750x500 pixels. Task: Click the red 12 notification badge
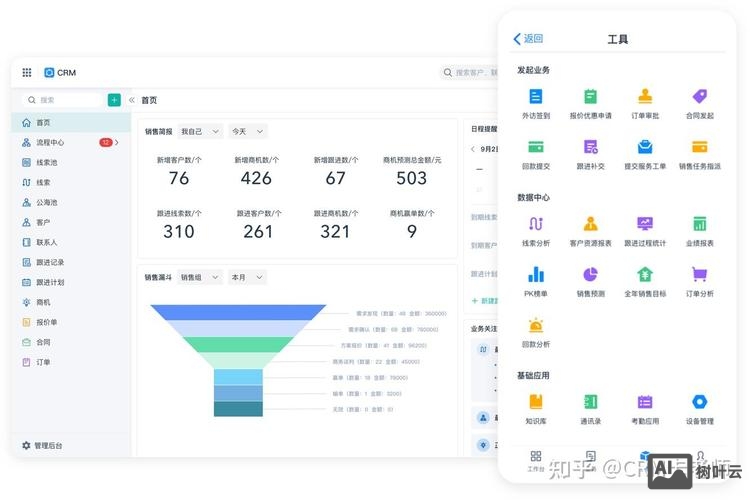point(106,142)
